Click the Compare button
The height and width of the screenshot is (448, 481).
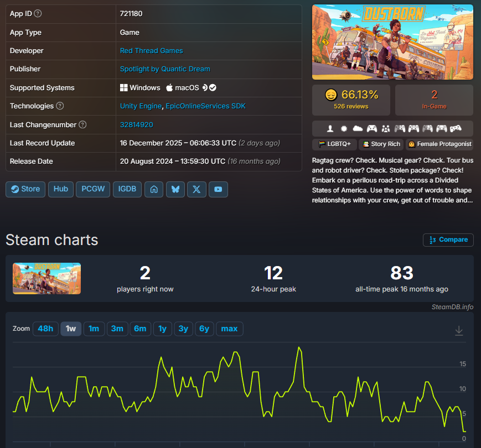tap(448, 240)
